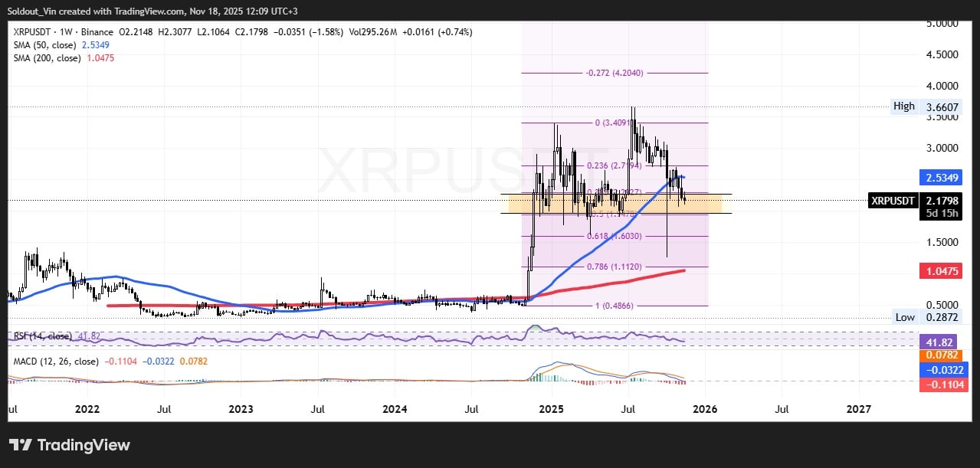Click the RSI (14, close) pane label
This screenshot has width=980, height=468.
[x=44, y=335]
